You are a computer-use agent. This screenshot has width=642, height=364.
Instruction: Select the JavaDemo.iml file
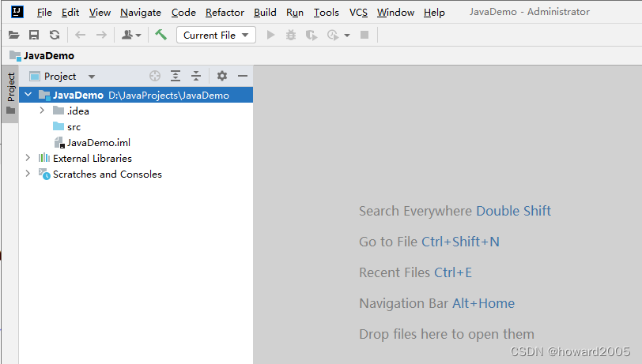point(93,143)
